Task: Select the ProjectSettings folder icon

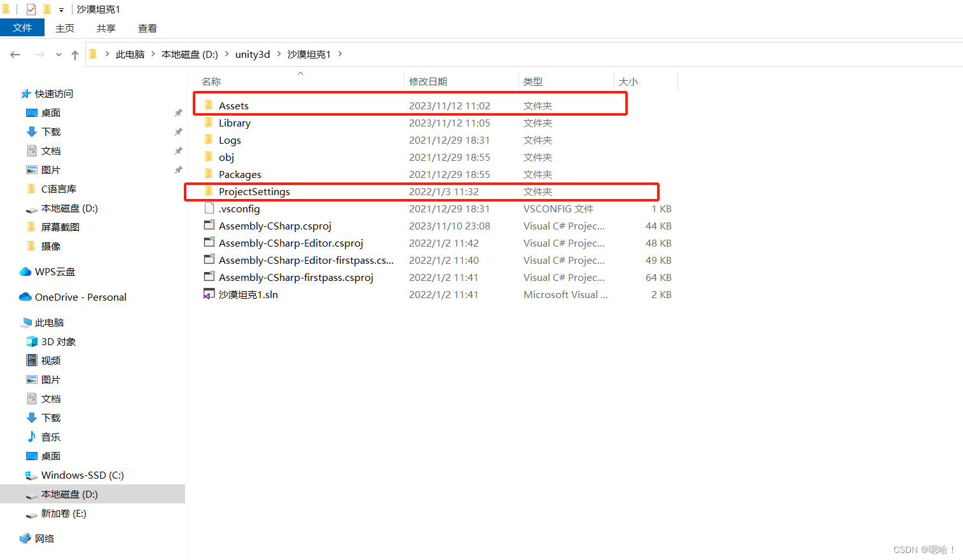Action: 209,191
